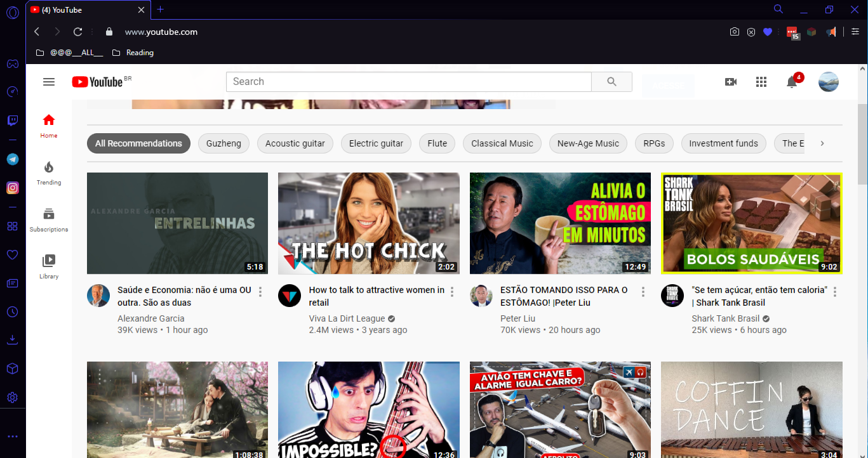
Task: Search open tabs with the title-bar magnifier
Action: [x=778, y=10]
